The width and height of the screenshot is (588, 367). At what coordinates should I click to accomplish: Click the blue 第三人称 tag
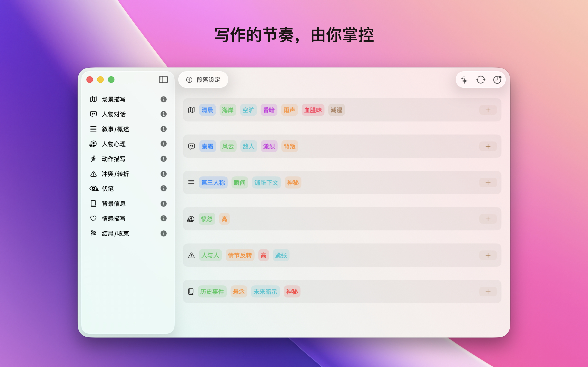pos(213,182)
